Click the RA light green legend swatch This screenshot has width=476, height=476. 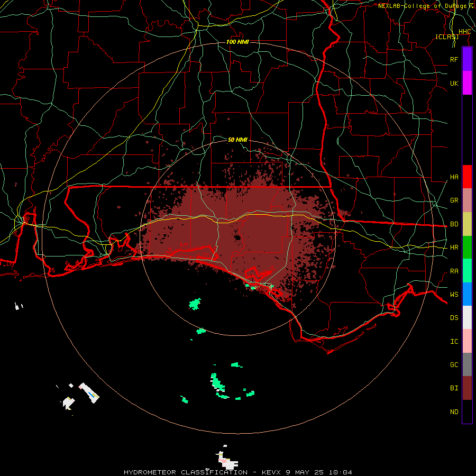[467, 271]
